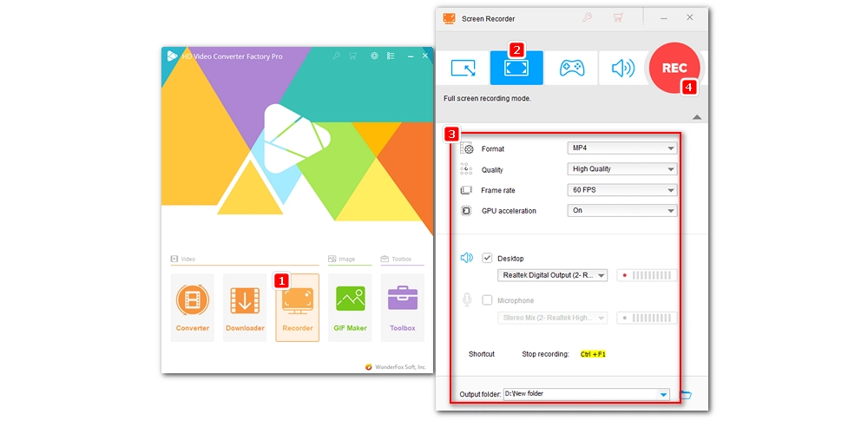868x421 pixels.
Task: Minimize the HD Video Converter Factory Pro window
Action: pos(411,56)
